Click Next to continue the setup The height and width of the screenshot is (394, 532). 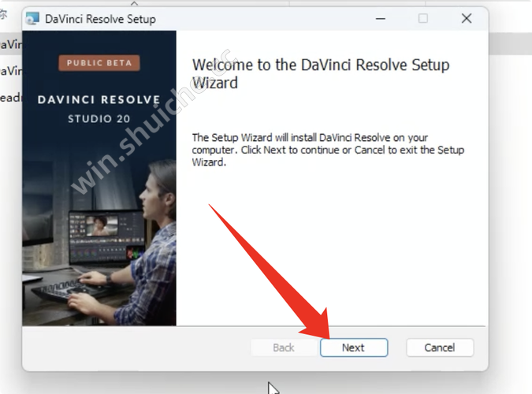354,348
